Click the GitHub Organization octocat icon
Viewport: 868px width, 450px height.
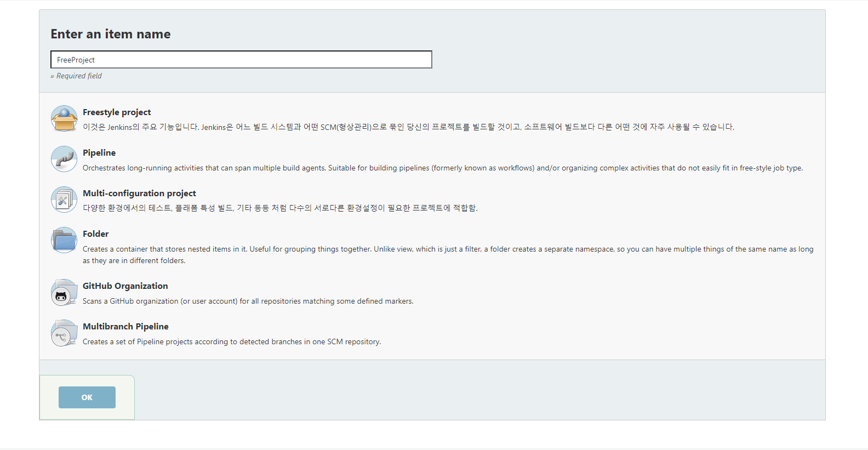pos(64,292)
